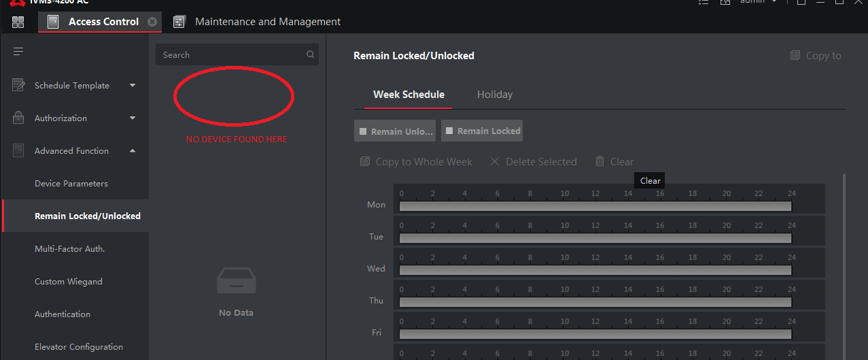Viewport: 868px width, 360px height.
Task: Collapse sidebar with the hamburger icon
Action: point(18,52)
